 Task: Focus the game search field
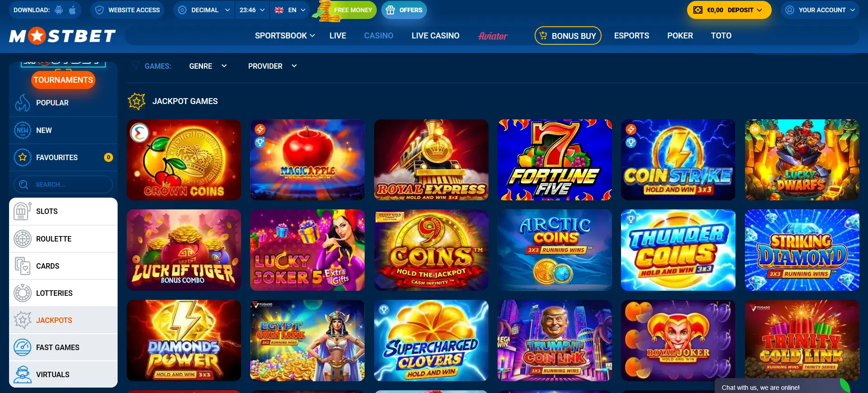(x=63, y=185)
